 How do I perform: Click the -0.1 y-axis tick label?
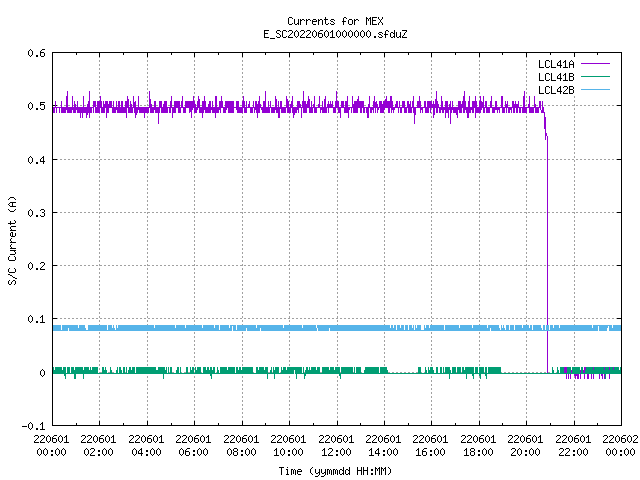tap(33, 426)
